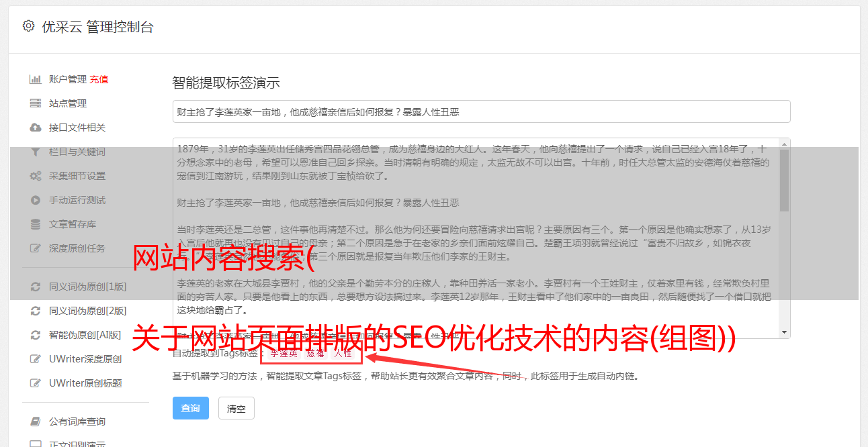This screenshot has height=447, width=868.
Task: Open 公有词库查询 menu item
Action: point(77,421)
